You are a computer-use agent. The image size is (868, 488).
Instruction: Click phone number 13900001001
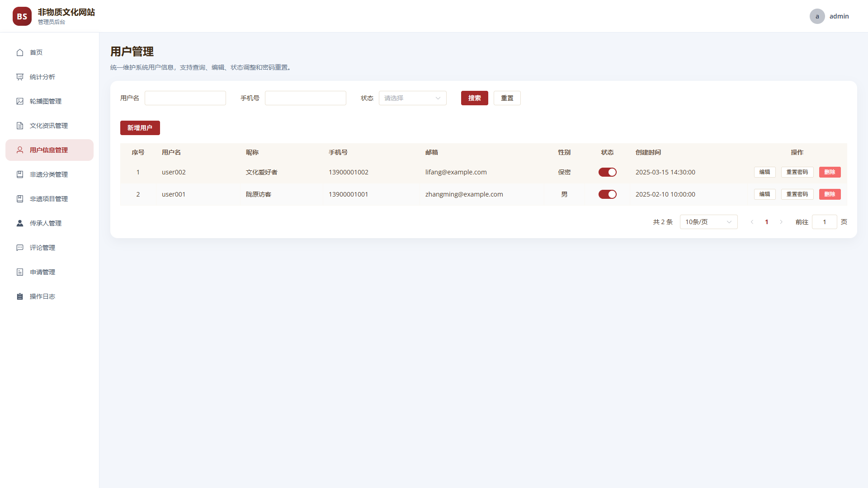pyautogui.click(x=349, y=194)
